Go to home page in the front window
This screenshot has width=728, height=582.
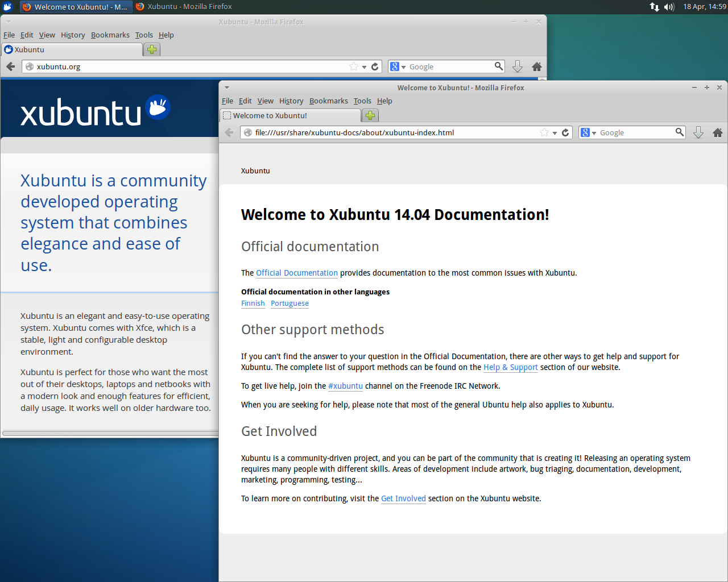coord(718,132)
